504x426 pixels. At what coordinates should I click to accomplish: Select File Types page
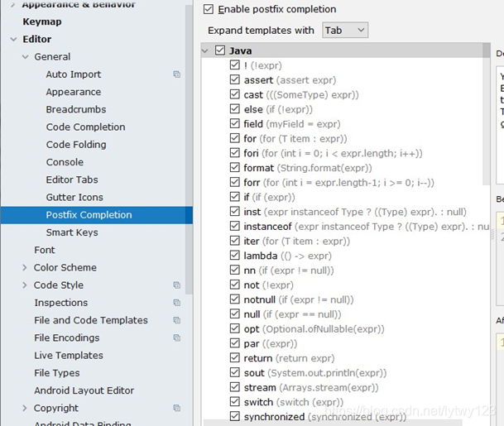pyautogui.click(x=57, y=373)
